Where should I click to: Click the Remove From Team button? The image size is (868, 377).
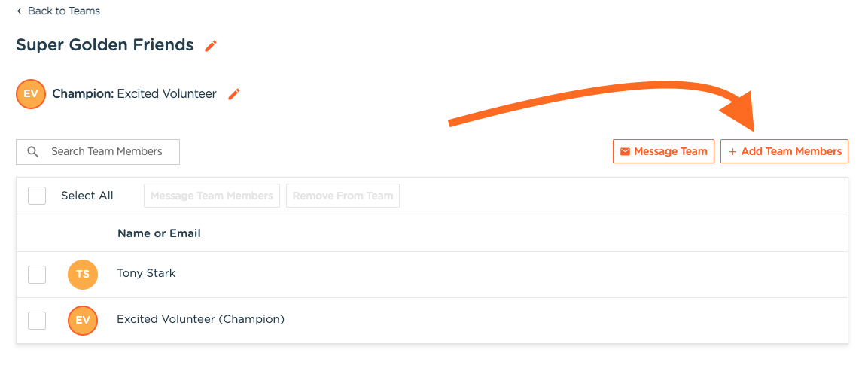pos(343,196)
